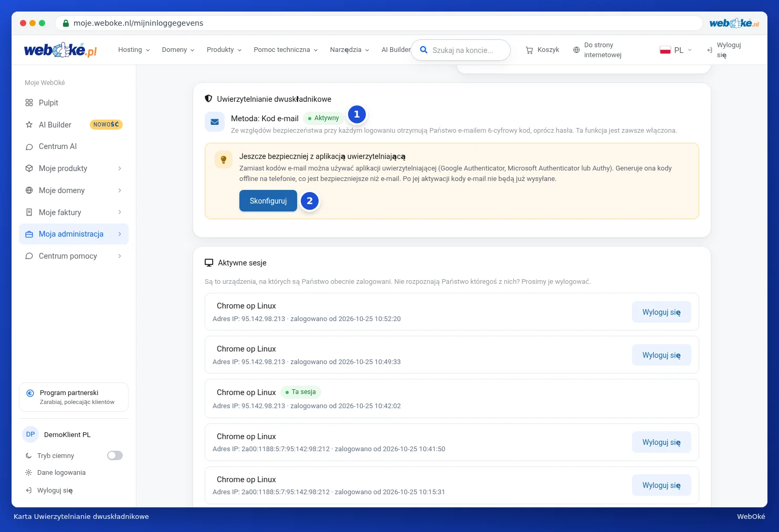Click the search magnifier icon

[424, 50]
